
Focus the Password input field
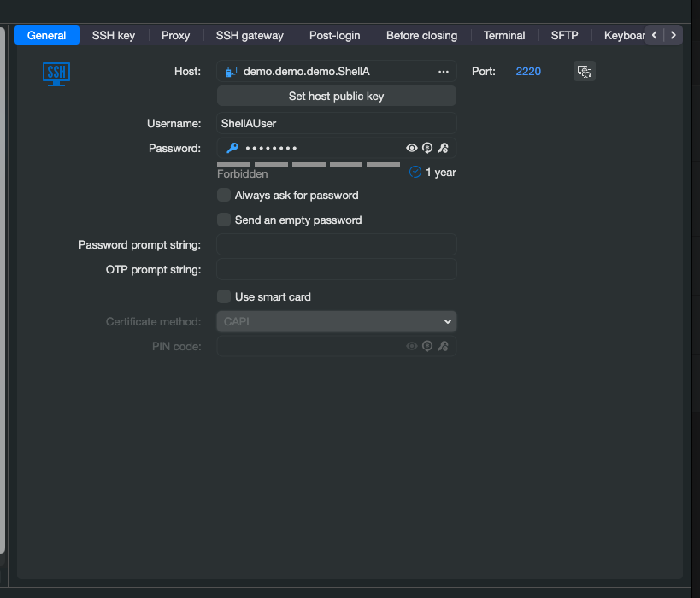(x=337, y=148)
